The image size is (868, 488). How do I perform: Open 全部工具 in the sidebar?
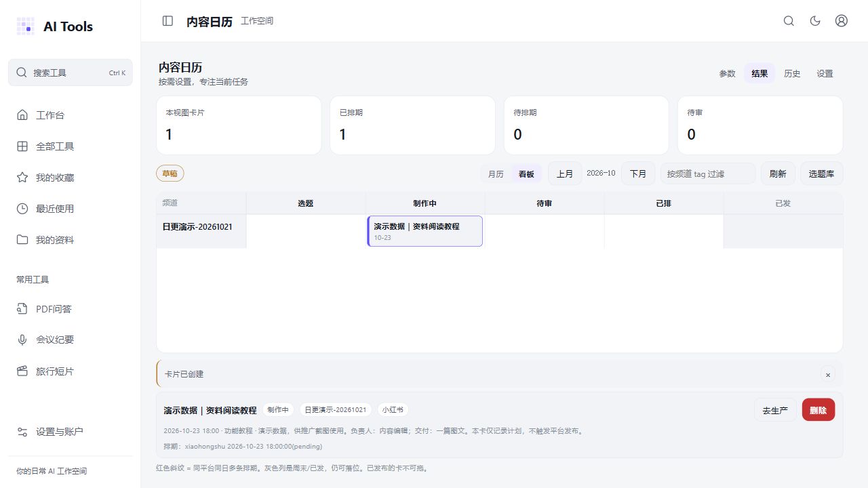coord(71,146)
